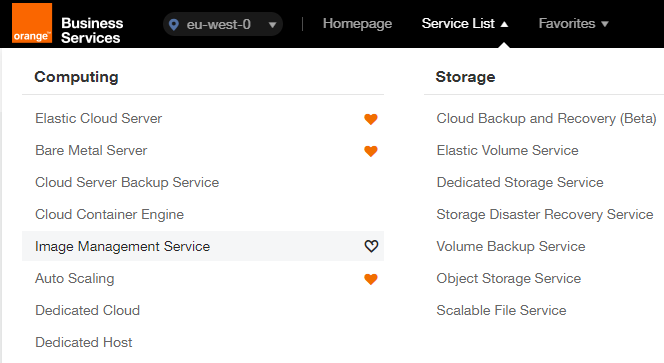Open Scalable File Service
664x363 pixels.
point(501,310)
